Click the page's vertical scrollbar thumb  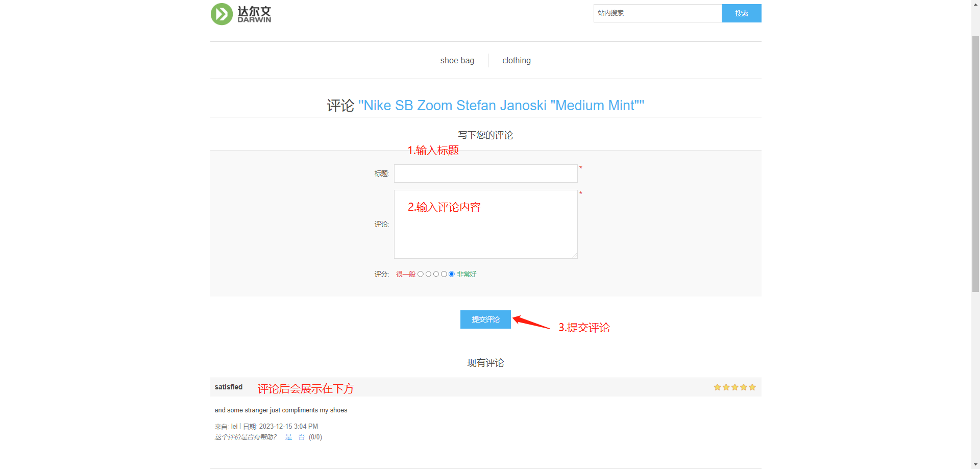pyautogui.click(x=975, y=163)
